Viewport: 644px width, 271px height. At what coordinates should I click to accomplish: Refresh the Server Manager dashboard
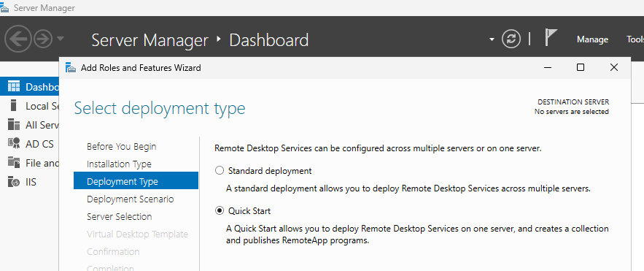[x=511, y=39]
